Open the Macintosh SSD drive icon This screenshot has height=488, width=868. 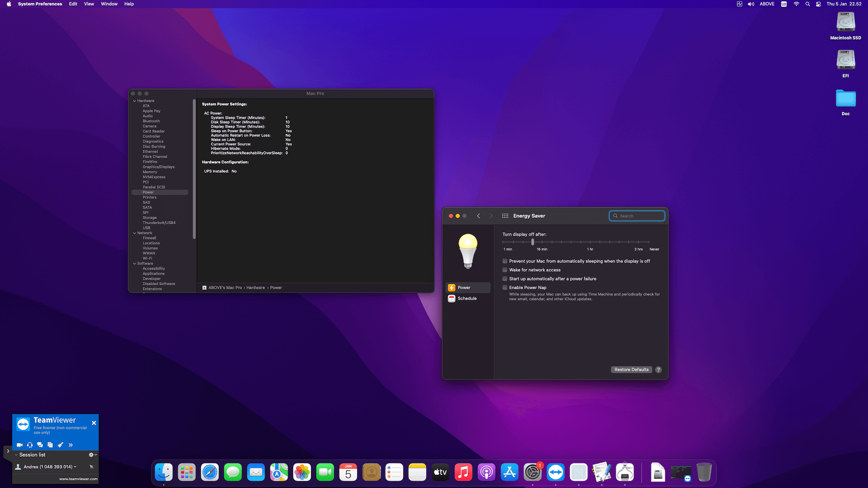(845, 22)
